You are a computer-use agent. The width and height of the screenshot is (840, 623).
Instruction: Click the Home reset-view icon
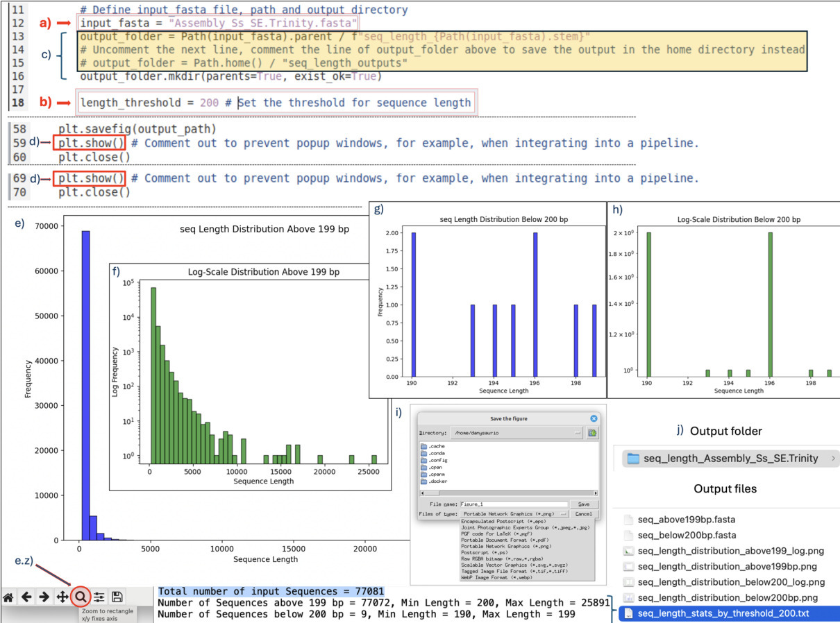[x=8, y=597]
